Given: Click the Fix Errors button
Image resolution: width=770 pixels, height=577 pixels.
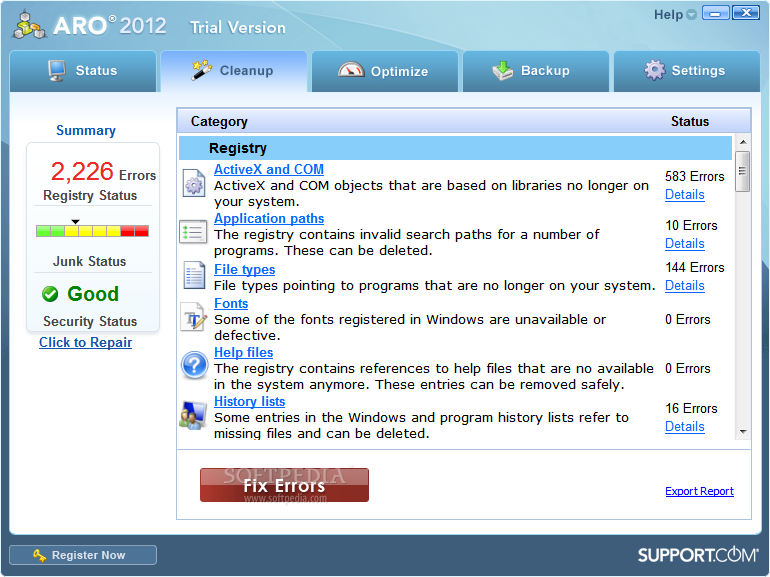Looking at the screenshot, I should point(284,485).
